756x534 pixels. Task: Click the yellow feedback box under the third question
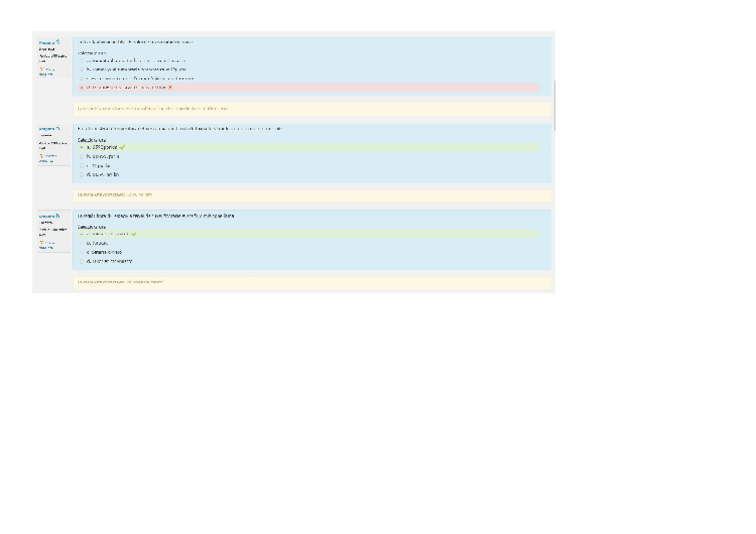click(311, 282)
